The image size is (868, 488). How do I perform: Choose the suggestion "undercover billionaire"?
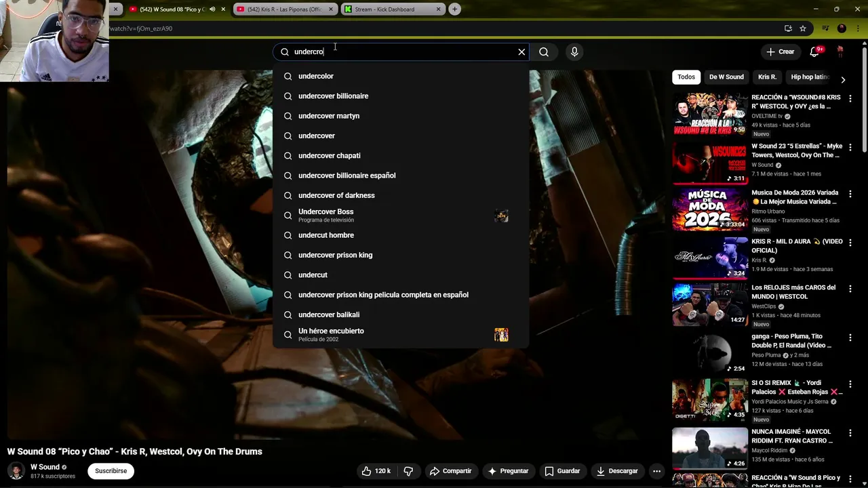(x=401, y=96)
